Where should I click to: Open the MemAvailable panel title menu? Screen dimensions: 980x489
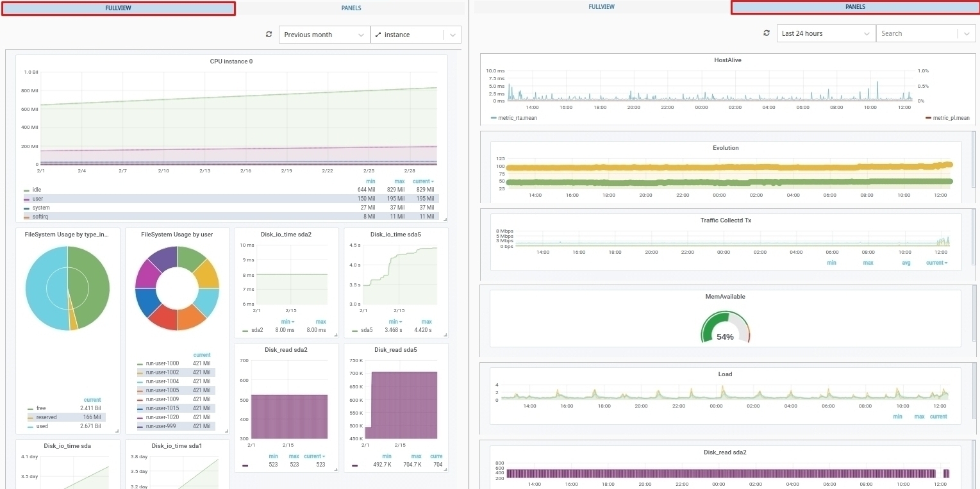(725, 297)
